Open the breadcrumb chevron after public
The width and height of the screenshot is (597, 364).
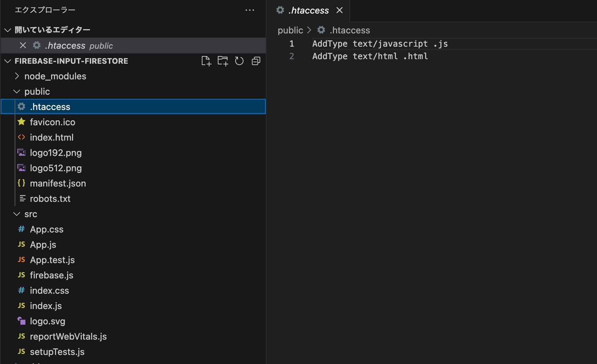(x=309, y=30)
